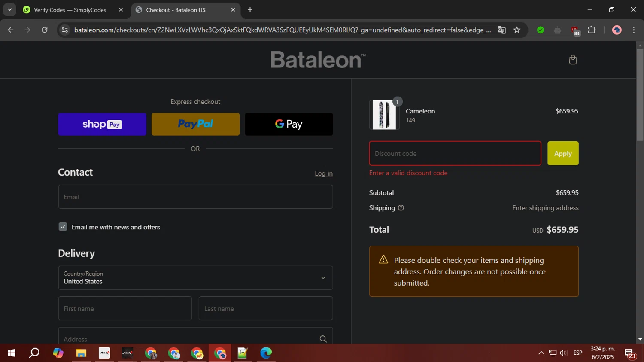Apply the discount code
The image size is (644, 362).
point(563,153)
